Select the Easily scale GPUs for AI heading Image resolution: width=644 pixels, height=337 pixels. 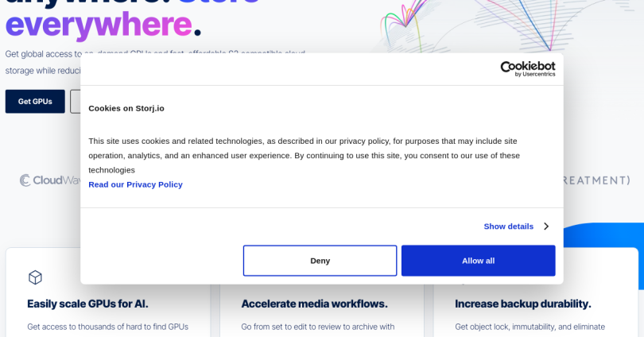point(87,304)
